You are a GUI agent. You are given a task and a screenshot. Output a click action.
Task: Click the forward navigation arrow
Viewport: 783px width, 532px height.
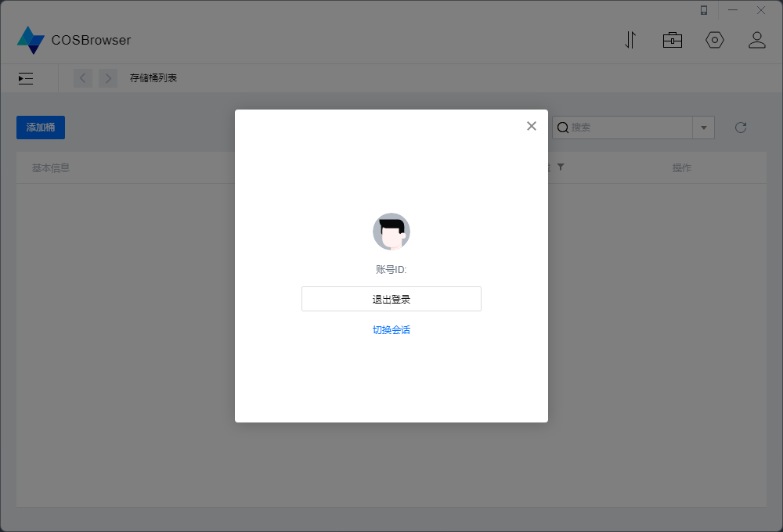point(108,78)
